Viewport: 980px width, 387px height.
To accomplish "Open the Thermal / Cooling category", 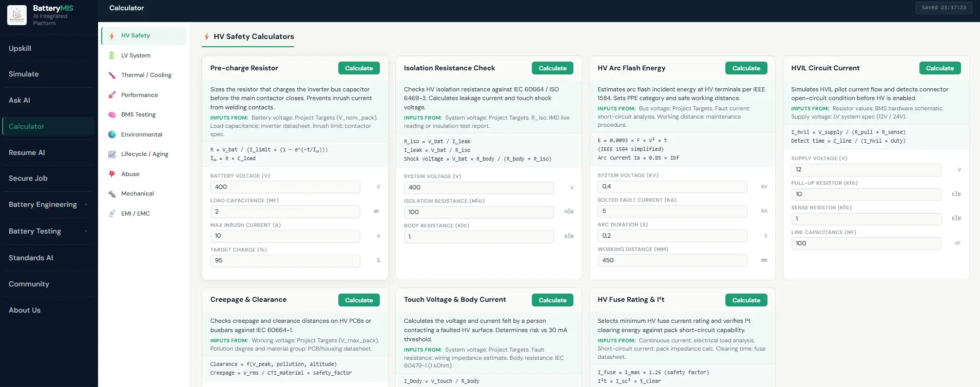I will [144, 75].
